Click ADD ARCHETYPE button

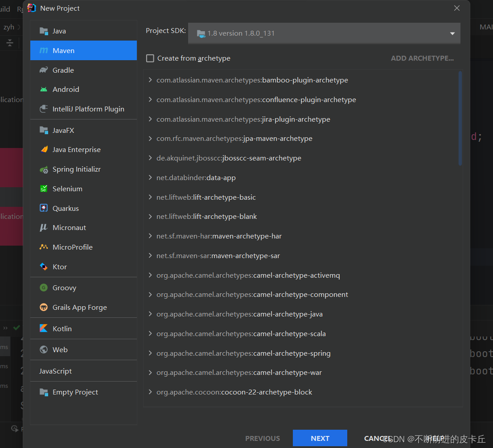pos(422,58)
